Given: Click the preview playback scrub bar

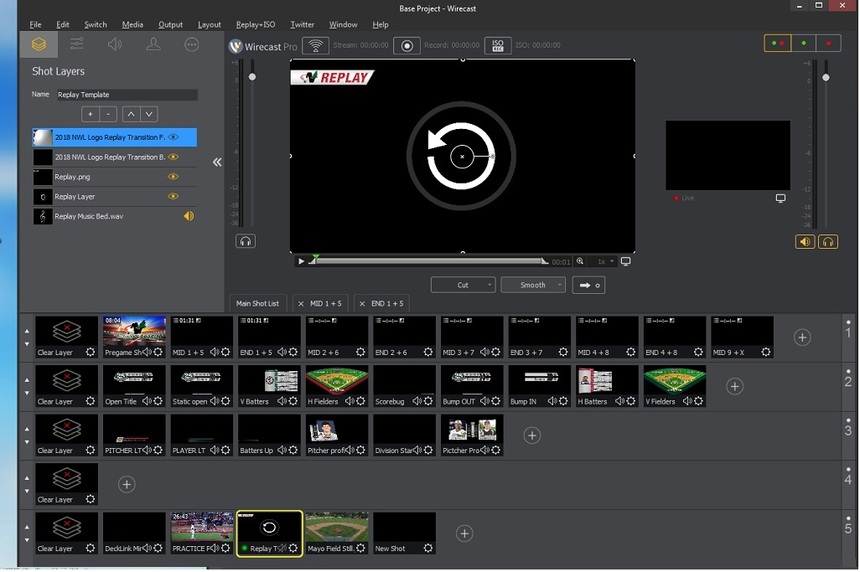Looking at the screenshot, I should coord(429,262).
